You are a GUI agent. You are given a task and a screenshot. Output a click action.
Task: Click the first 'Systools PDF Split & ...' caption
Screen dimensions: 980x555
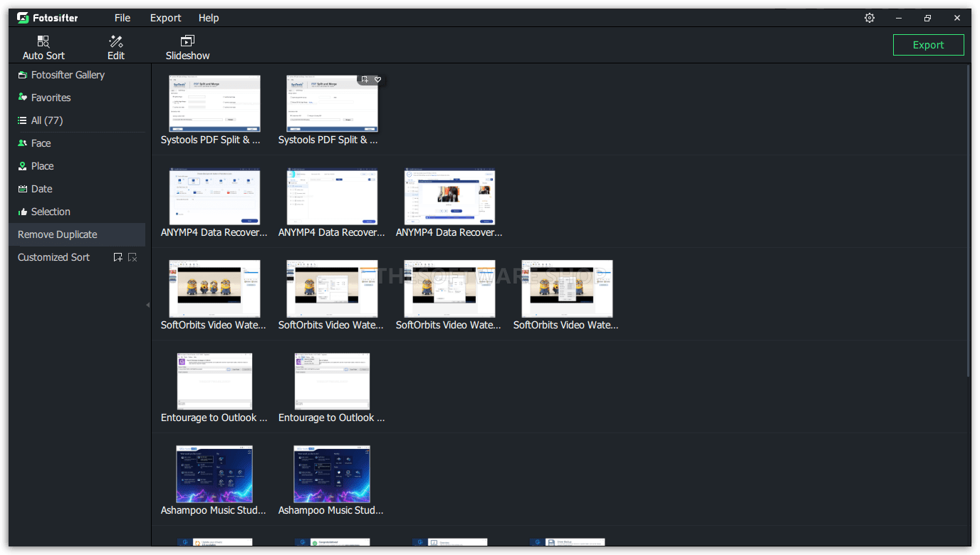click(x=211, y=140)
